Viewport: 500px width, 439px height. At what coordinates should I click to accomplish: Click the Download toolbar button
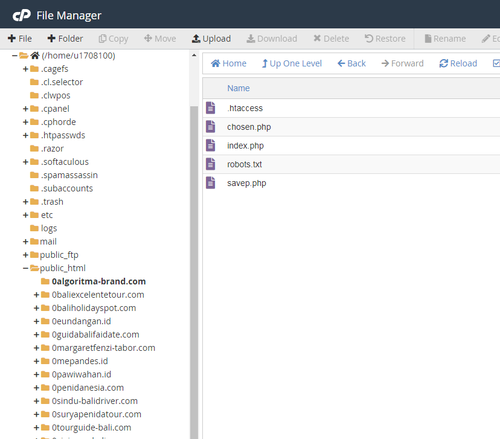(x=272, y=39)
